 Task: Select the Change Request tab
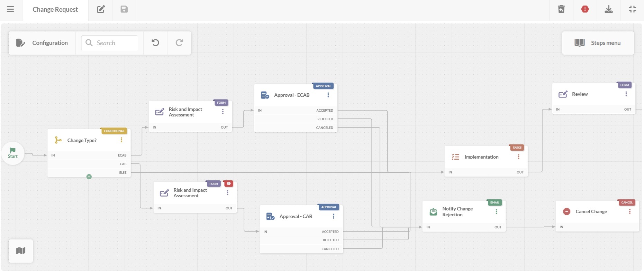click(55, 10)
